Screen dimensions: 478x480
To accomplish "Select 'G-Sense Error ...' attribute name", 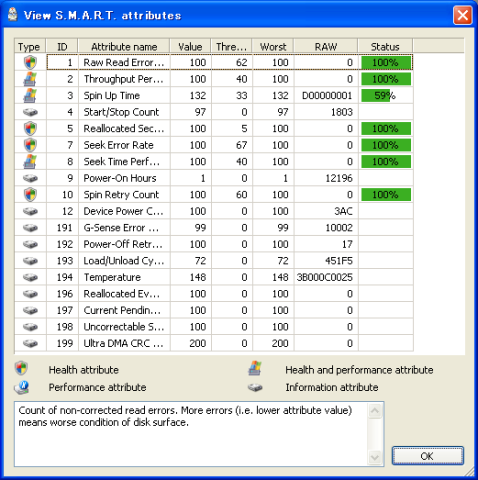I will pyautogui.click(x=121, y=228).
